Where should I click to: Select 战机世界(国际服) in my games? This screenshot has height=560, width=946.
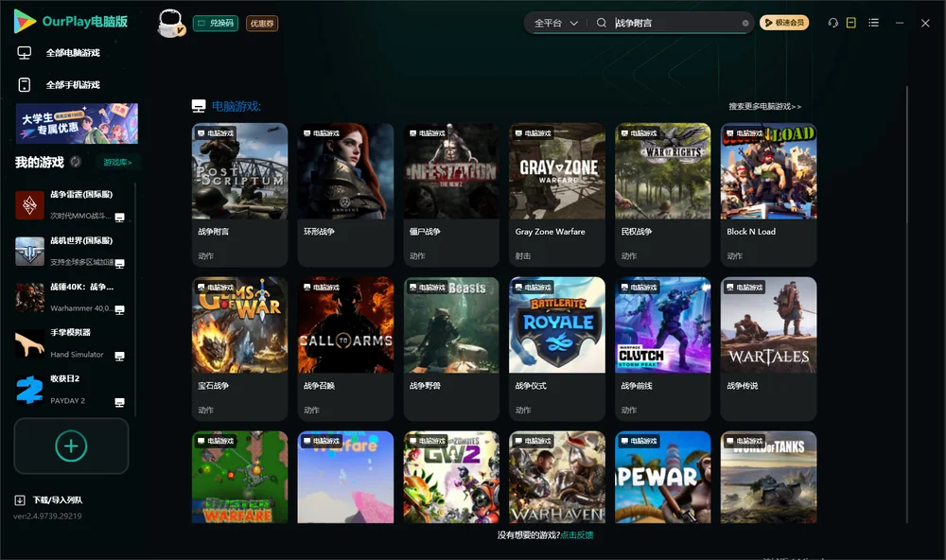tap(73, 252)
